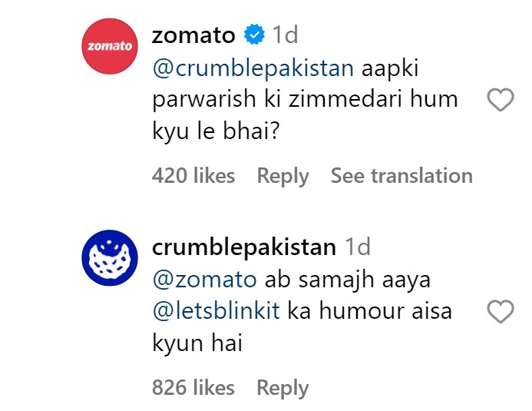
Task: Click the 'ab samajh aaya' comment text
Action: click(x=348, y=281)
